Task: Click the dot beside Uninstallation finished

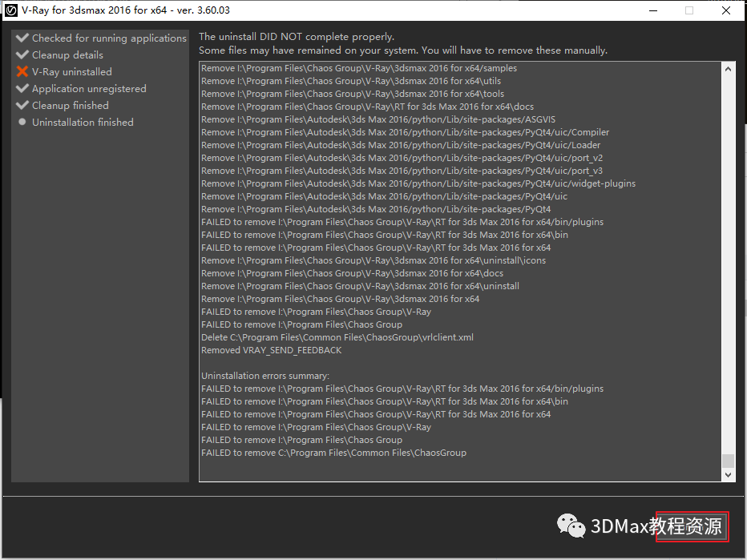Action: (22, 122)
